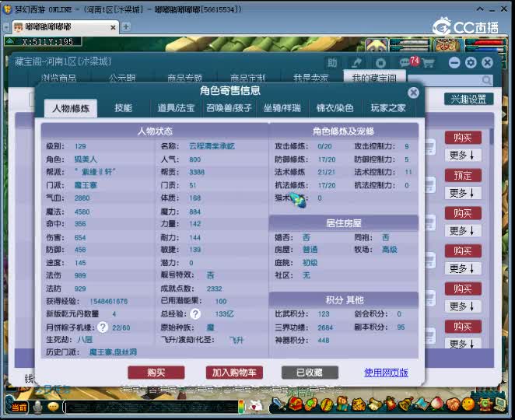This screenshot has height=420, width=515.
Task: Click the scroll quest icon in bottom toolbar
Action: coord(375,404)
